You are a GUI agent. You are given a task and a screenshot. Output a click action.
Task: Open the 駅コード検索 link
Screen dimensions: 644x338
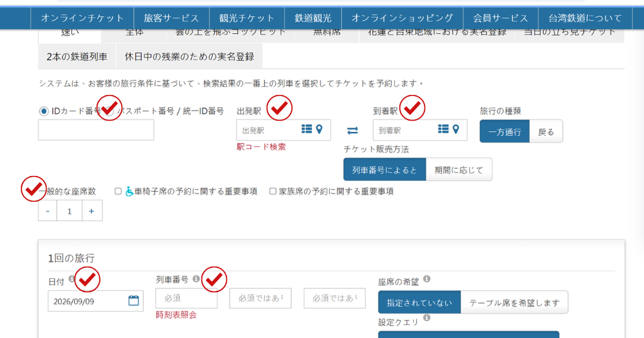[x=261, y=147]
